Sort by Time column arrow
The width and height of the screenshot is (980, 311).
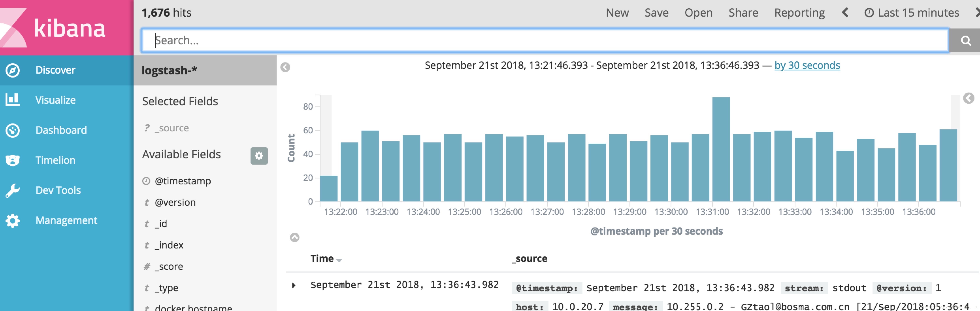339,260
